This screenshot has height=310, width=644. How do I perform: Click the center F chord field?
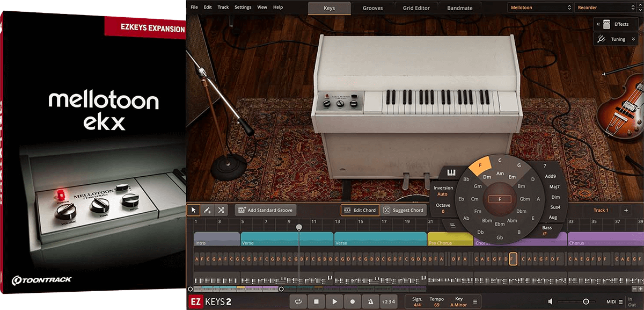tap(500, 199)
